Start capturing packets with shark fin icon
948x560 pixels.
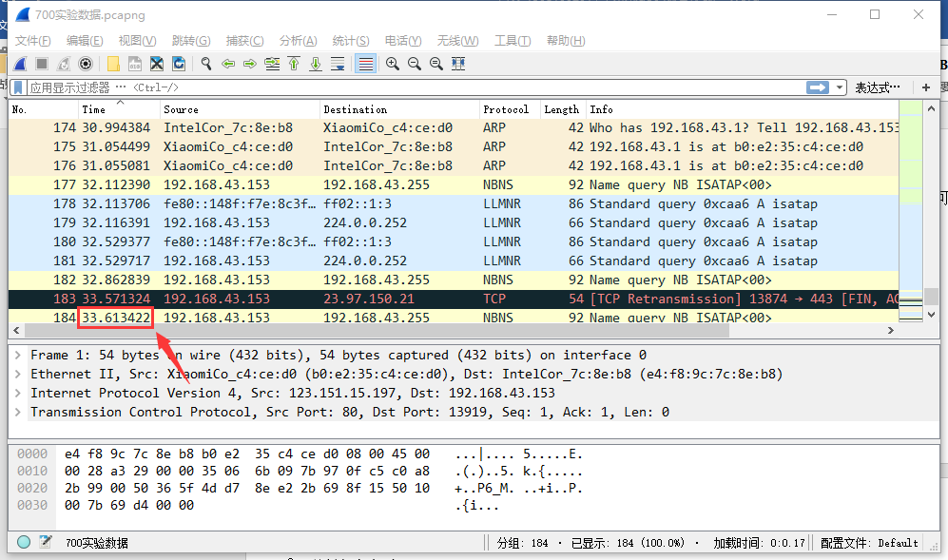pos(20,64)
